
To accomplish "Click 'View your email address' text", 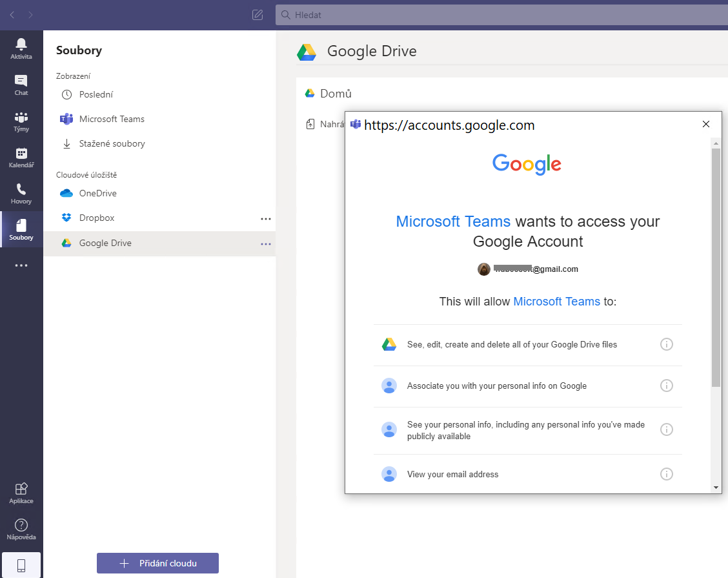I will [x=452, y=474].
